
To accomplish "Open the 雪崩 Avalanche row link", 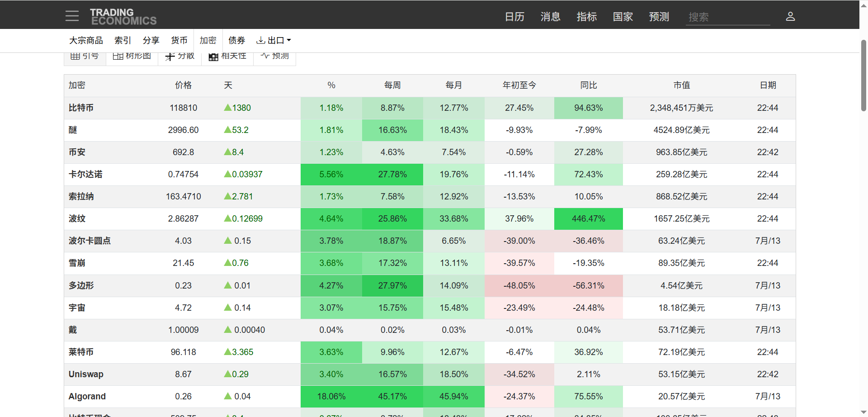I will tap(77, 263).
